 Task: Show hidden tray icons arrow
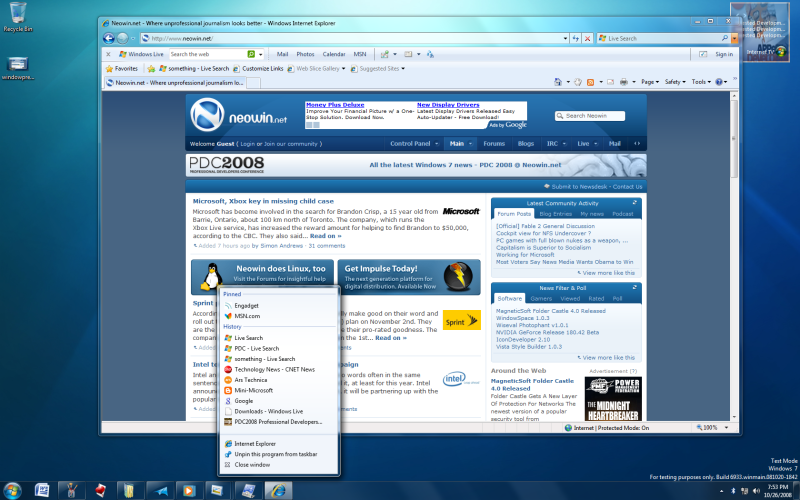[x=721, y=491]
